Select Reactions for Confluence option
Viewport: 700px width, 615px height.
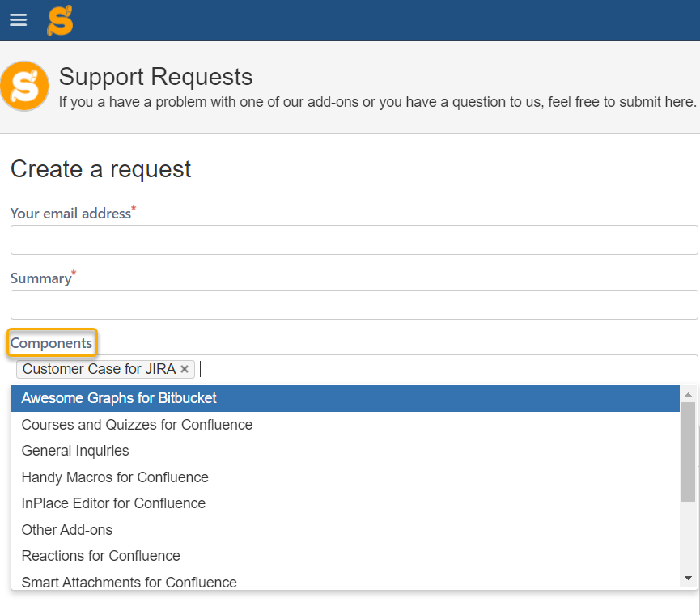(345, 556)
